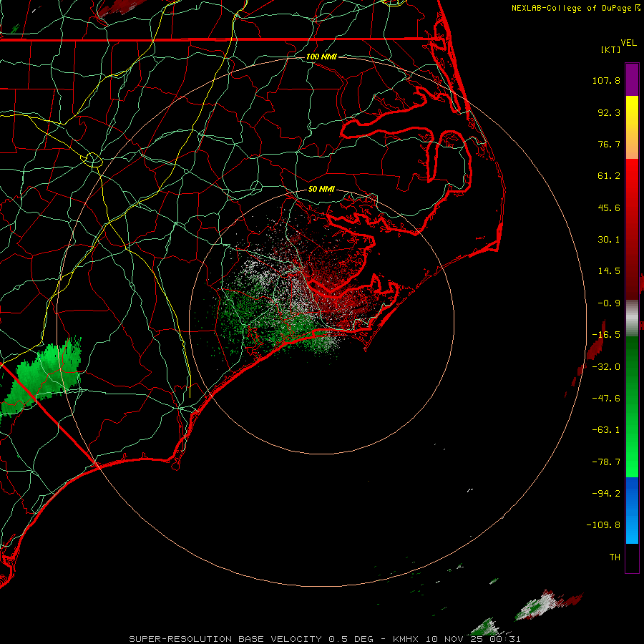Click the bright green segment of the color bar
This screenshot has height=644, width=644.
click(632, 444)
